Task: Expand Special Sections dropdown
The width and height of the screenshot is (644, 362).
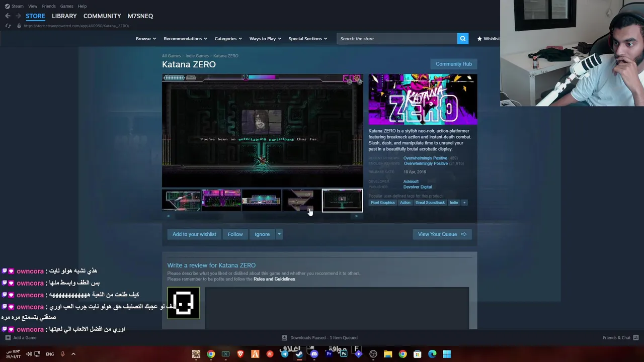Action: pyautogui.click(x=307, y=39)
